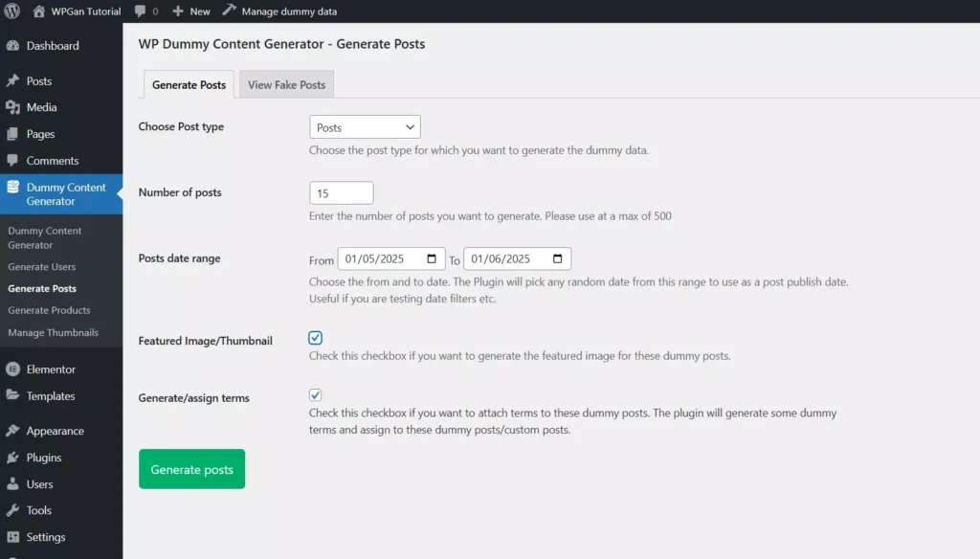Click the Tools wrench icon
Viewport: 980px width, 559px height.
[x=12, y=510]
